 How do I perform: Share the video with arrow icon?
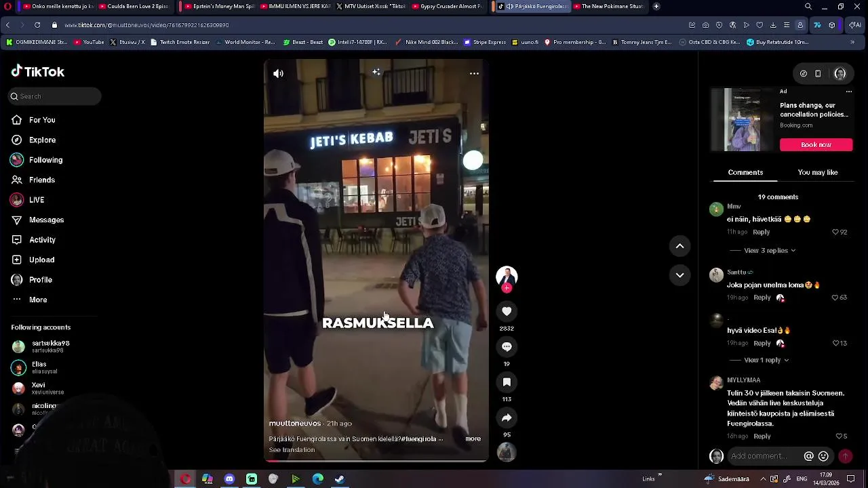point(507,418)
